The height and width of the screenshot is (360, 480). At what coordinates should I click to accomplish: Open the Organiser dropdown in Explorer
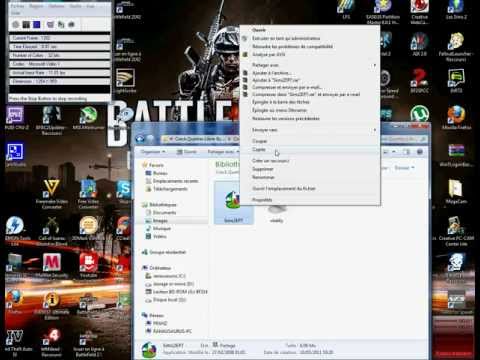pos(153,152)
